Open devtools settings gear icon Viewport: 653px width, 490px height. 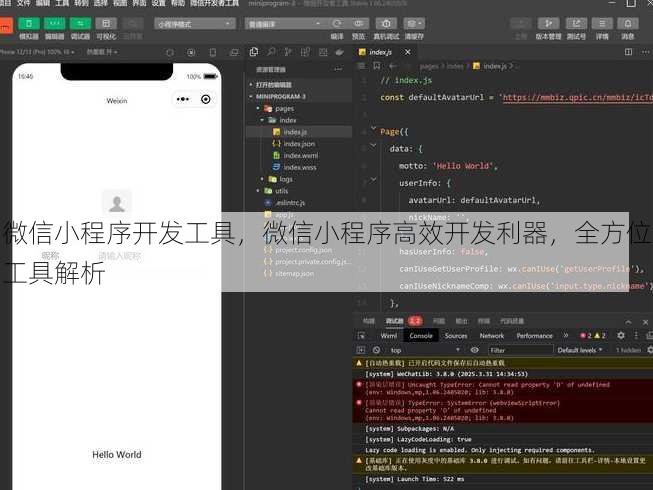[621, 336]
